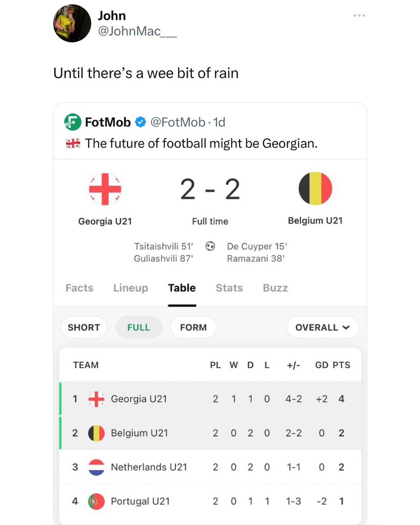Switch to the Facts tab
Screen dimensions: 420x525
(79, 288)
